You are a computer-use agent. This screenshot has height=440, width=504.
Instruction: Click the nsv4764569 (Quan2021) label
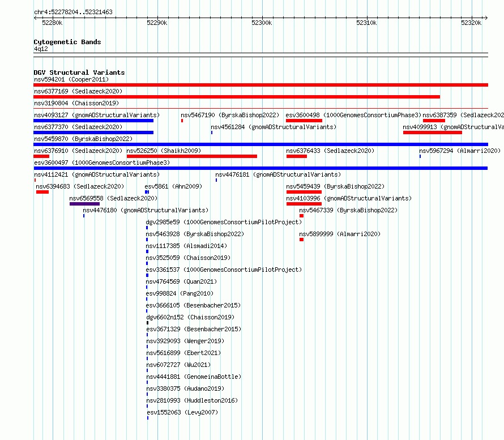181,281
